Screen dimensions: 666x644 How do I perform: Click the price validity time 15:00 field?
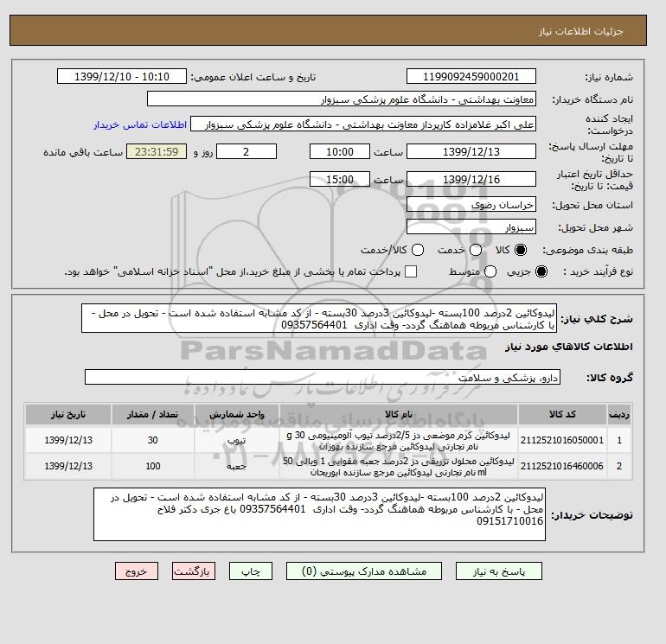click(340, 179)
